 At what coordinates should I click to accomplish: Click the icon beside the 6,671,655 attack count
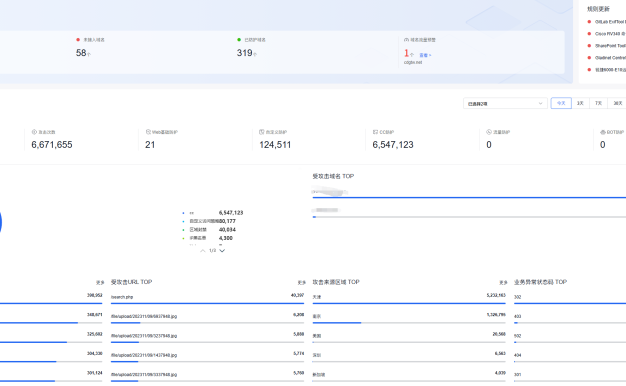[x=34, y=132]
